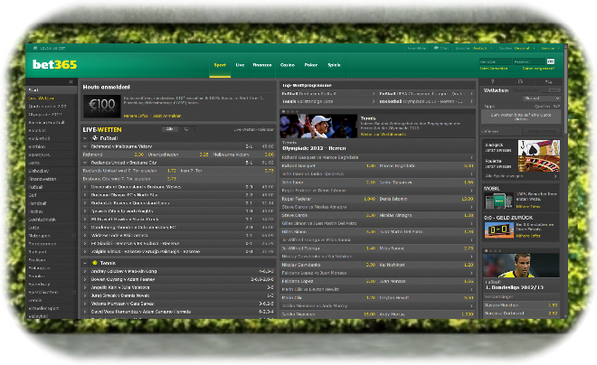Click the bet365 logo

tap(55, 65)
